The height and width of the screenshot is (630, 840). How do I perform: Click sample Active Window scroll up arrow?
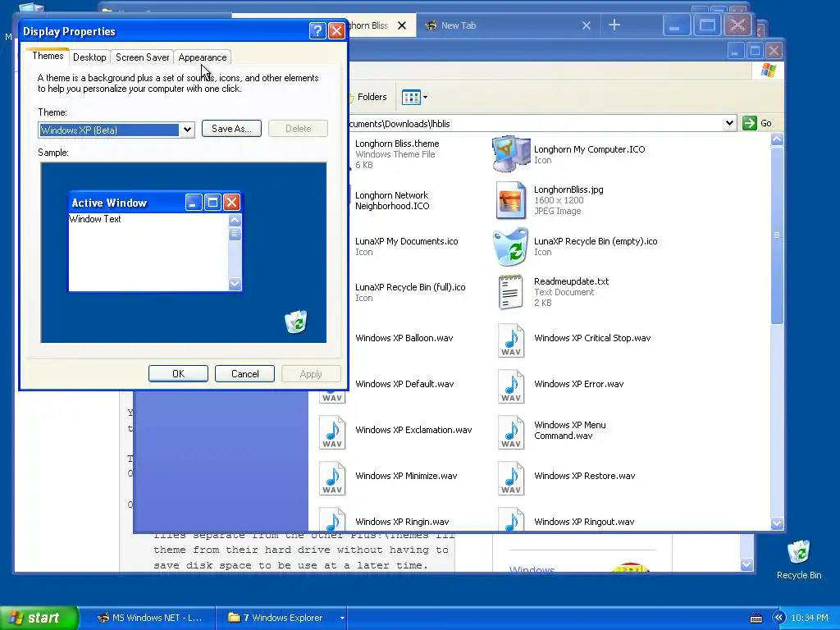(x=235, y=220)
